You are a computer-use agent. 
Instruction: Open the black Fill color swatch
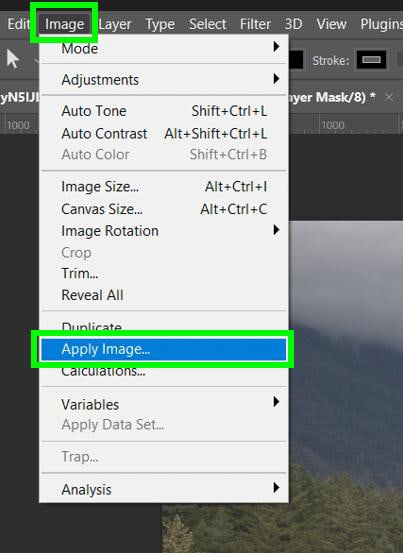(x=296, y=60)
